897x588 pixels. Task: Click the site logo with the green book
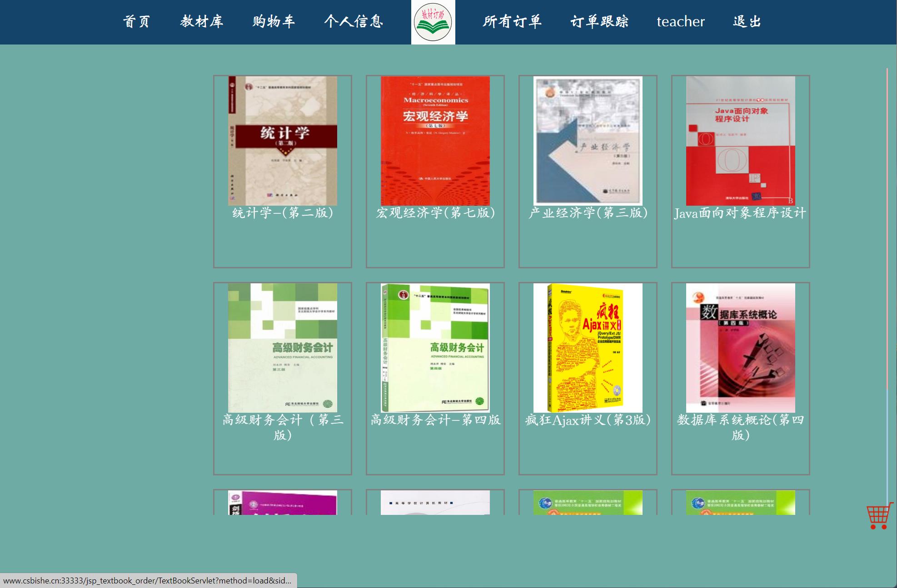tap(433, 22)
